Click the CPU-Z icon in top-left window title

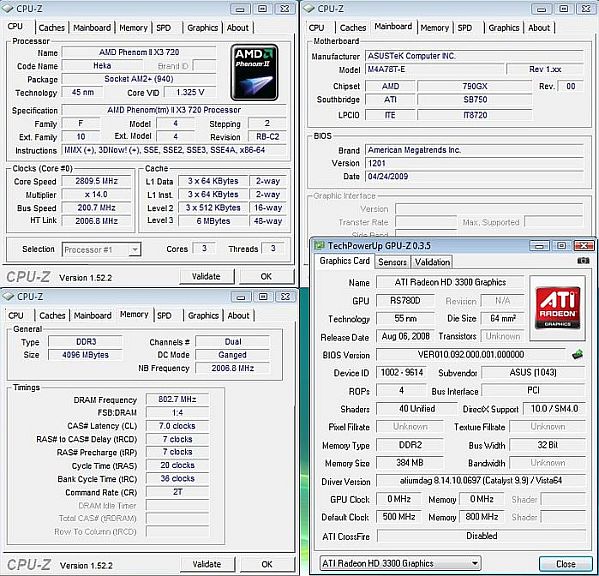click(x=7, y=8)
